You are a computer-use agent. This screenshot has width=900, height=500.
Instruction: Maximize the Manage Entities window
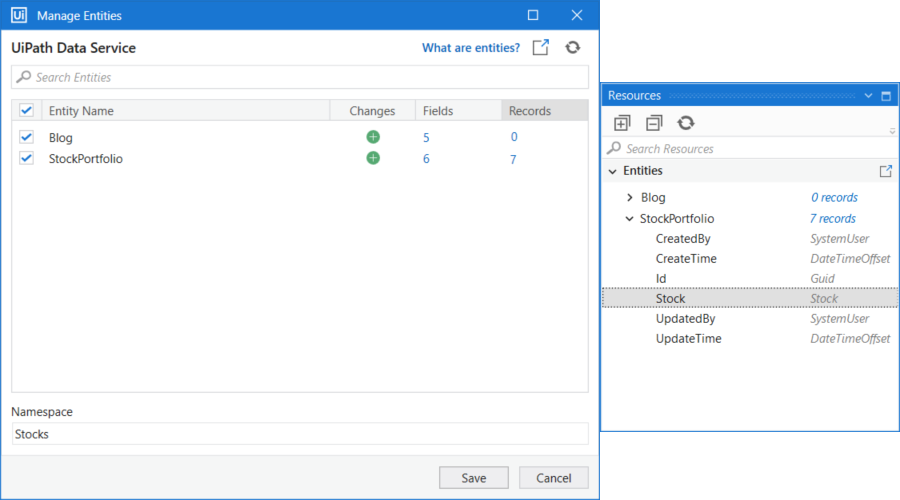533,15
